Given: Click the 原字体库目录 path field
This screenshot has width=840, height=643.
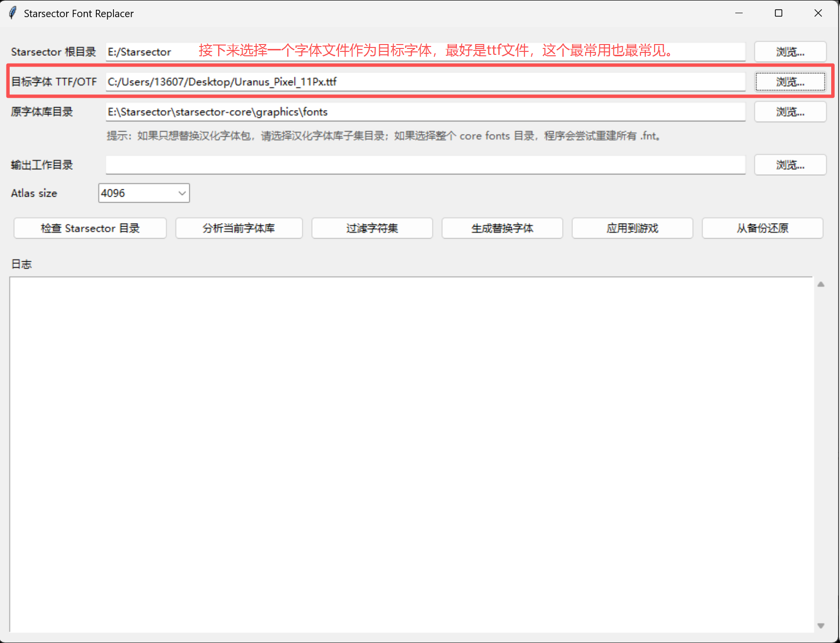Looking at the screenshot, I should pos(426,112).
